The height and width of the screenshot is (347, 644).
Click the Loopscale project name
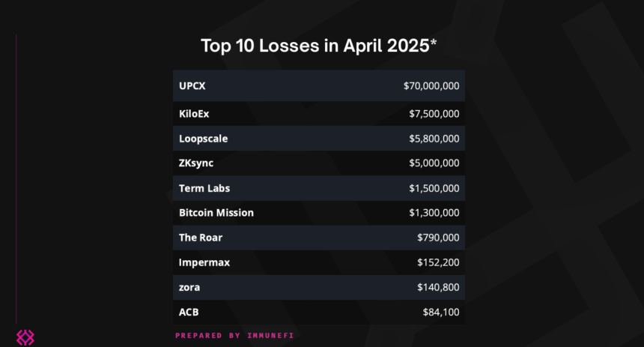point(204,139)
